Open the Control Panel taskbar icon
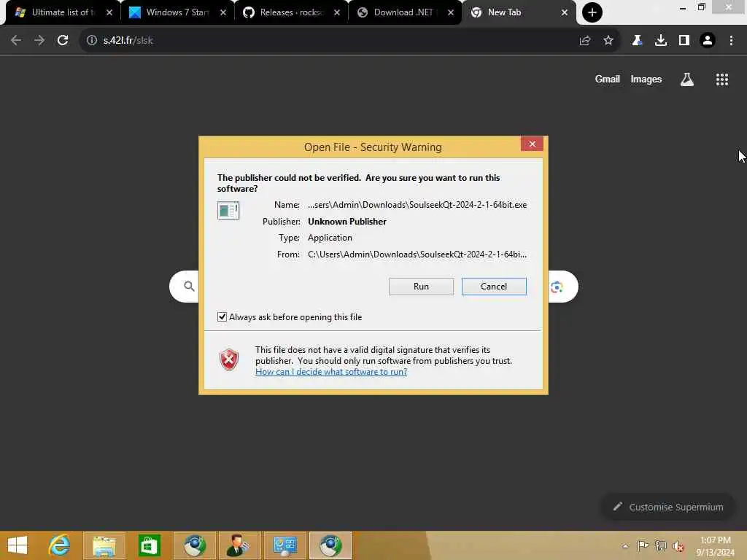The image size is (747, 560). coord(285,545)
